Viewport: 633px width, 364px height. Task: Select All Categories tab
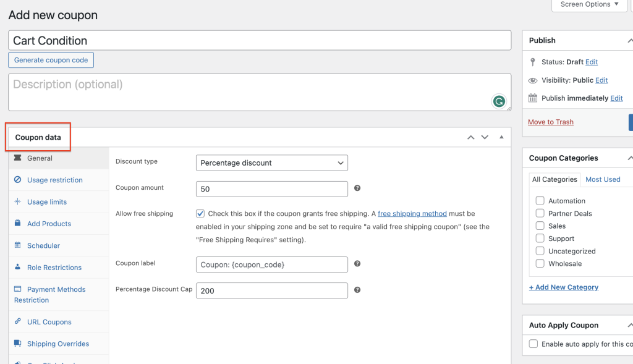[554, 179]
